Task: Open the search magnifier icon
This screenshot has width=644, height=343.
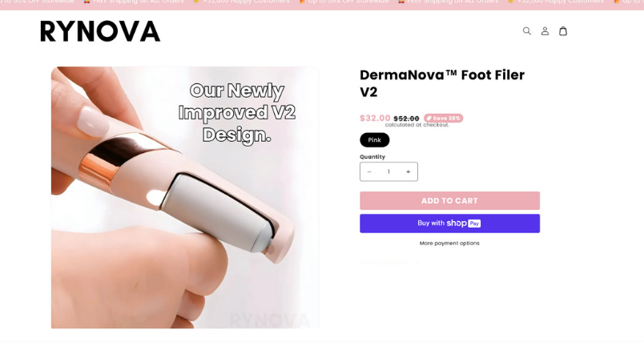Action: (x=526, y=30)
